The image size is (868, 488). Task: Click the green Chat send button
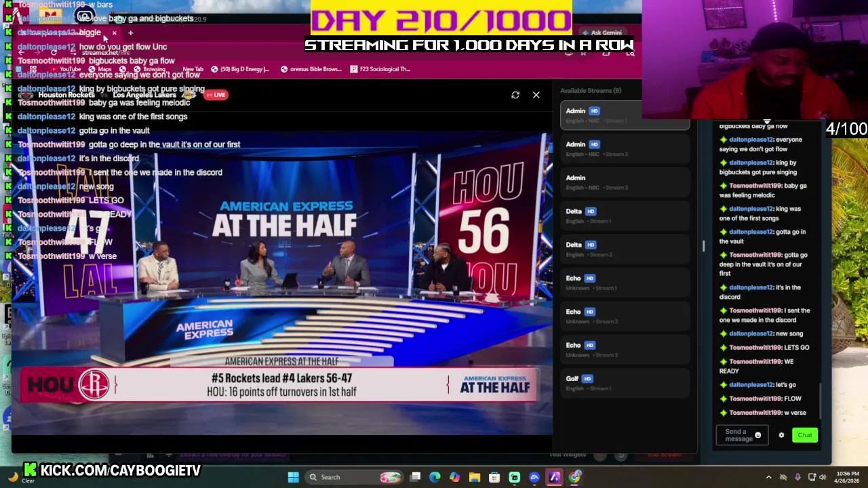[x=805, y=435]
